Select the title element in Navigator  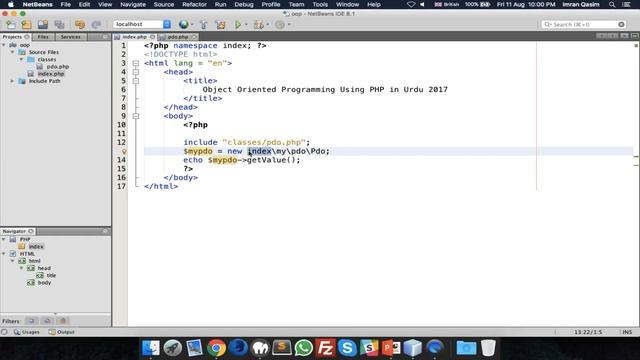click(x=51, y=276)
